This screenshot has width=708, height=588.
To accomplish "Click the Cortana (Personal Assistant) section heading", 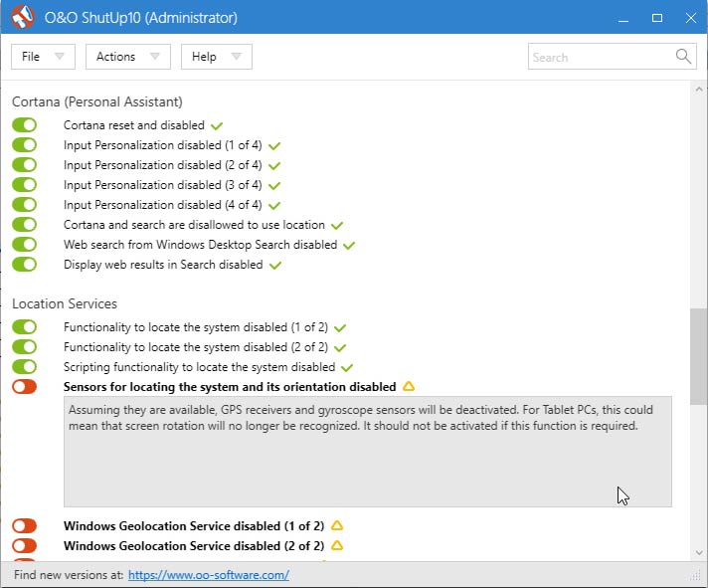I will tap(97, 101).
